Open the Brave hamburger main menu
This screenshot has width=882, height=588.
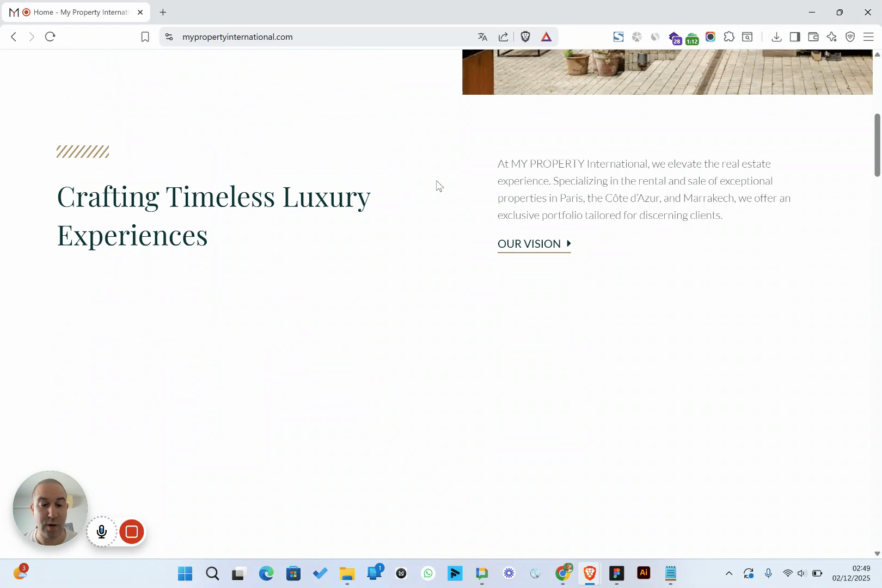pyautogui.click(x=868, y=36)
